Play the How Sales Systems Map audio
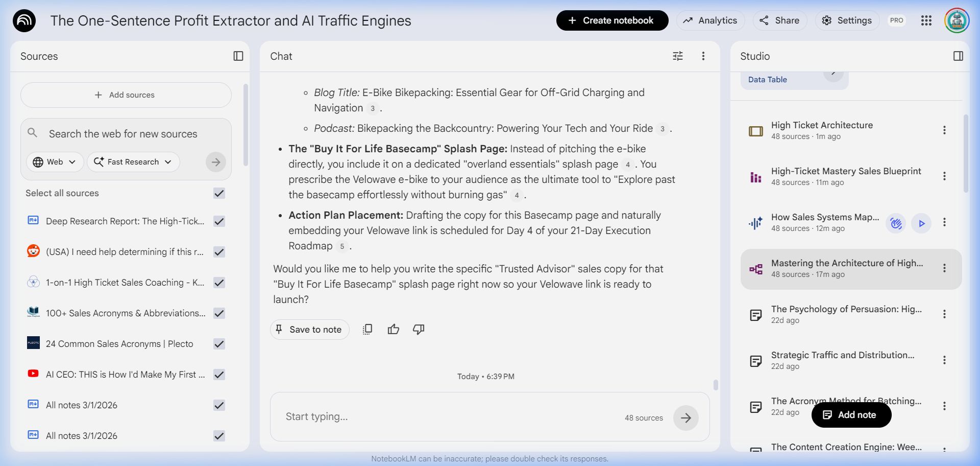980x466 pixels. tap(921, 223)
